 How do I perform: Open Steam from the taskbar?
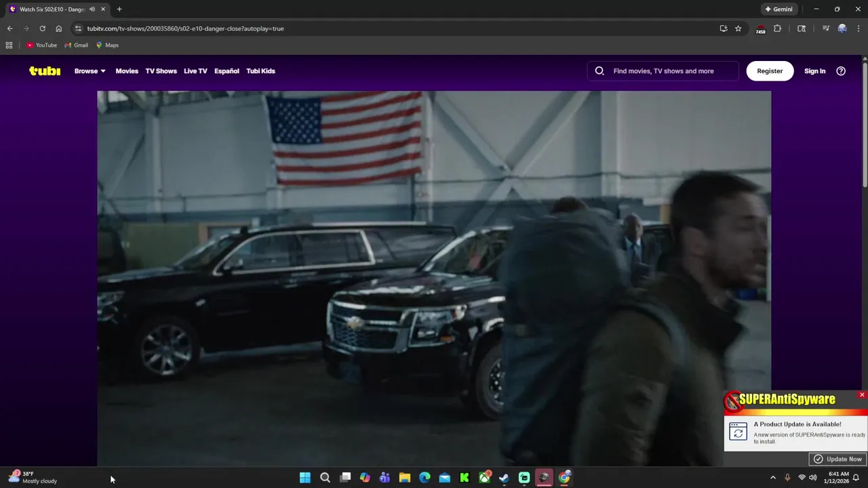pos(505,478)
